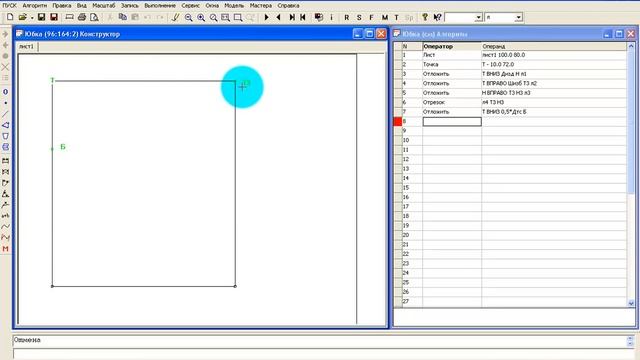The image size is (640, 360).
Task: Open the Правка menu
Action: 62,5
